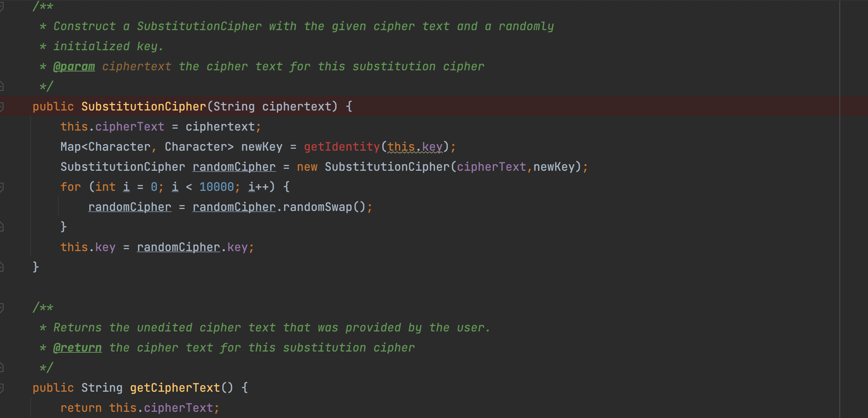The height and width of the screenshot is (418, 868).
Task: Click the highlighted SubstitutionCipher constructor name
Action: coord(144,106)
